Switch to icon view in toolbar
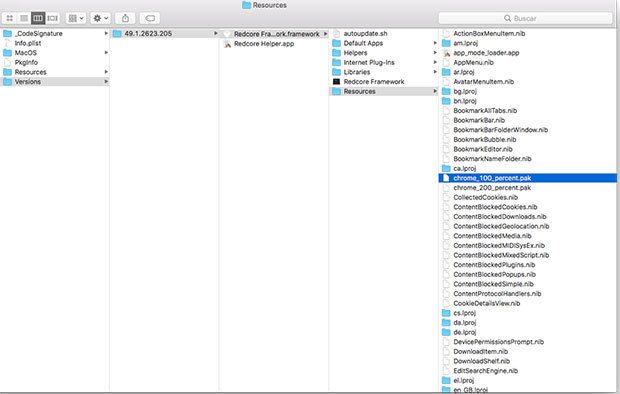The height and width of the screenshot is (394, 620). click(x=9, y=18)
